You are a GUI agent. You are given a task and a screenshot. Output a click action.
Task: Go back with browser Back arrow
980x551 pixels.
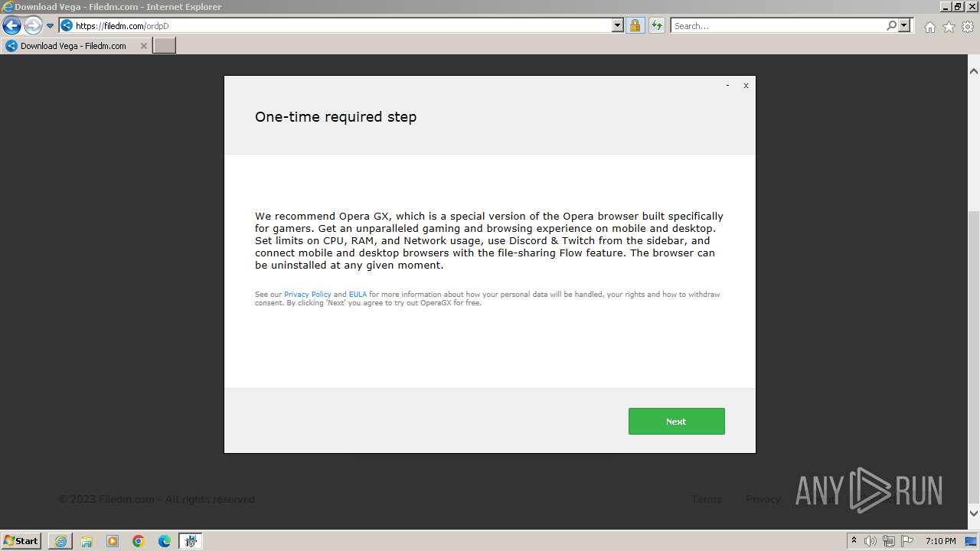pyautogui.click(x=11, y=26)
